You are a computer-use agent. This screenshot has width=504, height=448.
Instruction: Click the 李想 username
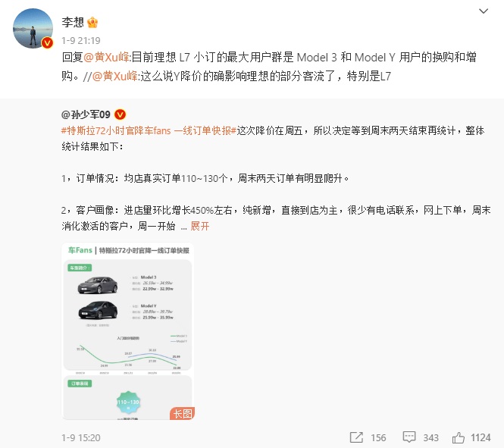click(x=73, y=22)
